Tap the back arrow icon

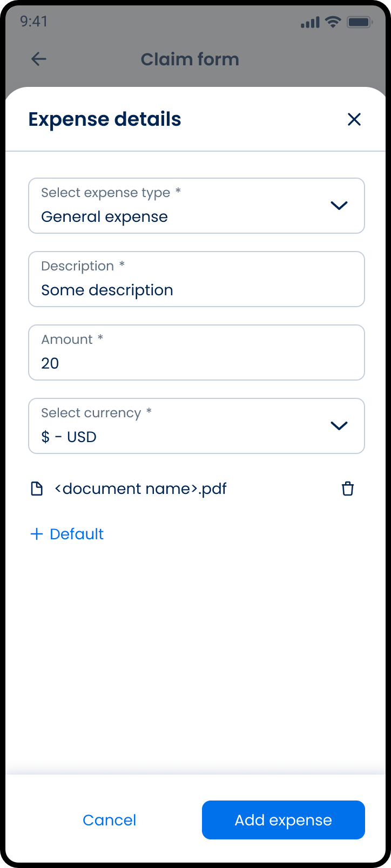click(x=39, y=59)
